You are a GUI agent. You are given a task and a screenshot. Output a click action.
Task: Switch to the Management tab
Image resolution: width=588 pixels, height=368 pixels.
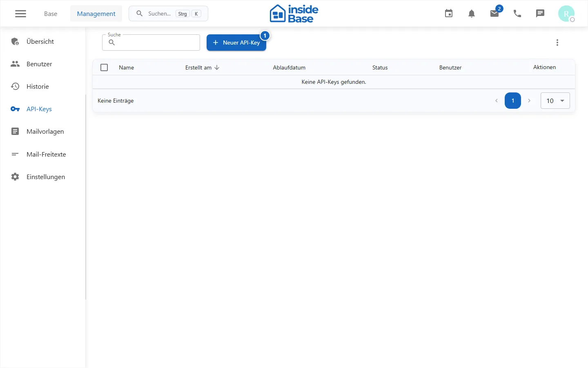pyautogui.click(x=96, y=13)
